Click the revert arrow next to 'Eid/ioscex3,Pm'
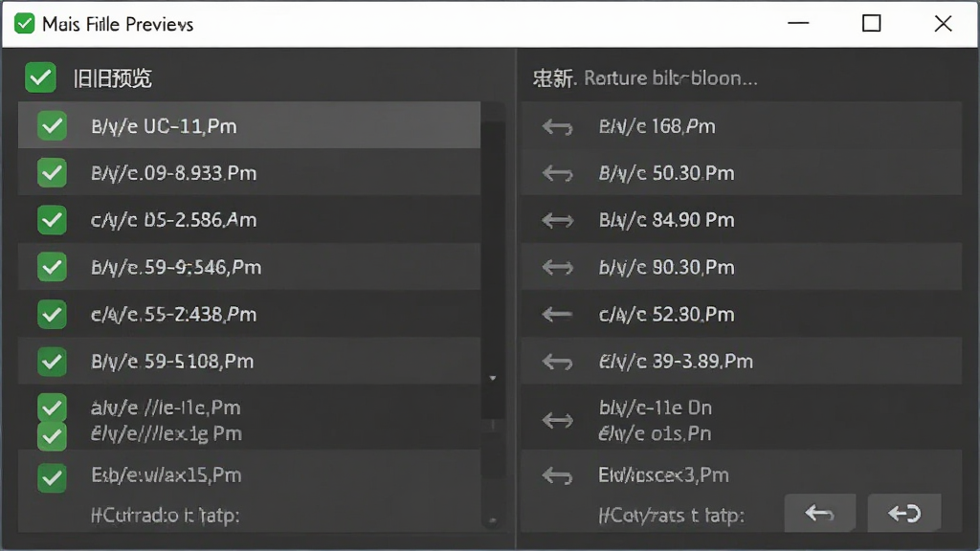 click(x=558, y=476)
